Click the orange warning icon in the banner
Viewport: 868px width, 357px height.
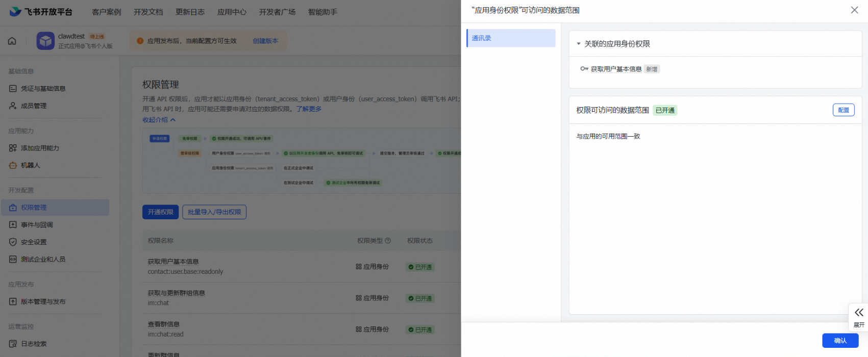(x=140, y=41)
